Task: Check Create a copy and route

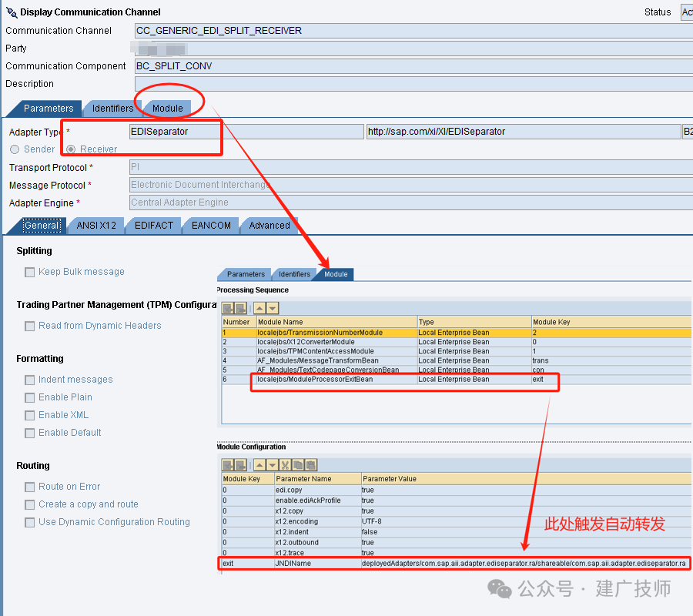Action: [x=29, y=504]
